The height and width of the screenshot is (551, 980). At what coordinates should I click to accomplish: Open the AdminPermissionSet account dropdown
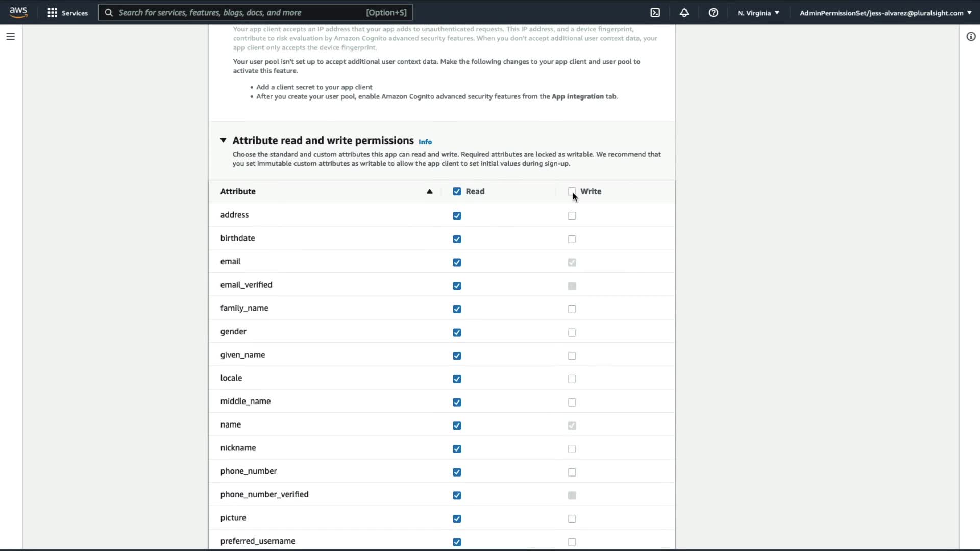[x=885, y=13]
